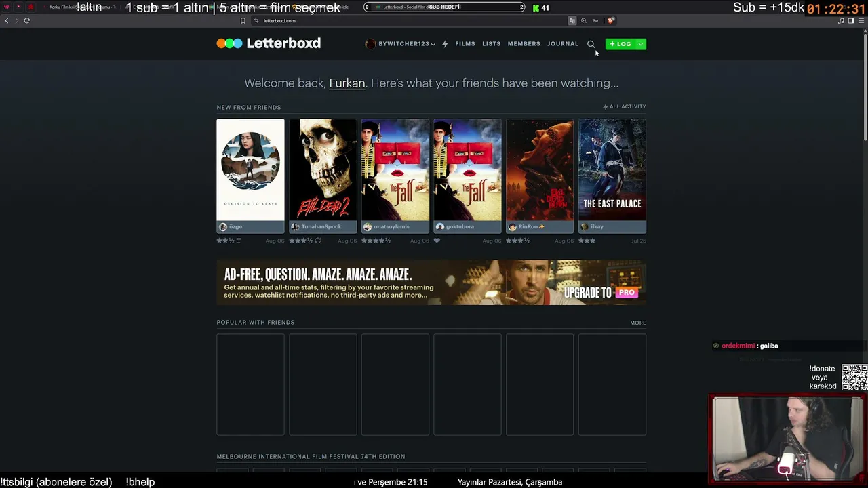Click the '!donate veya karekod' overlay text
This screenshot has height=488, width=868.
tap(823, 378)
